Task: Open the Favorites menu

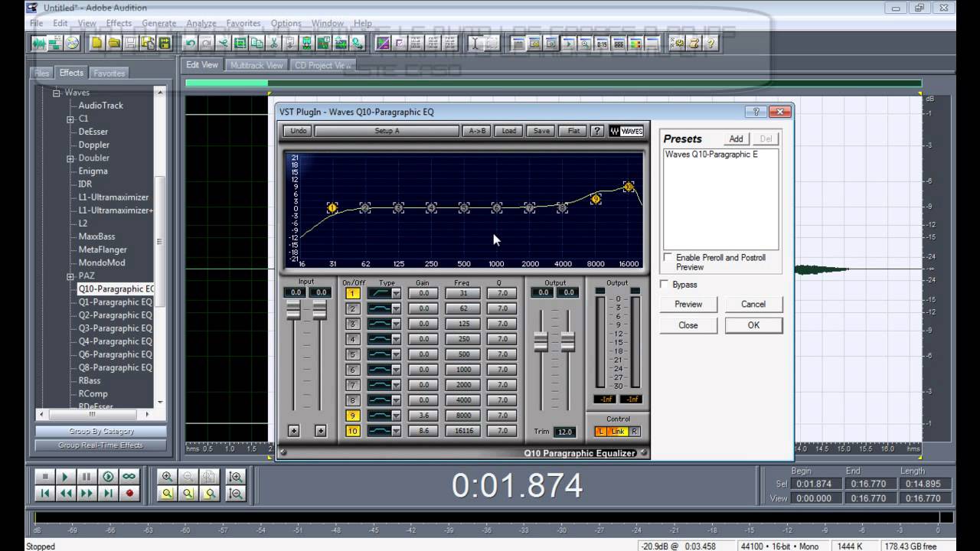Action: 243,23
